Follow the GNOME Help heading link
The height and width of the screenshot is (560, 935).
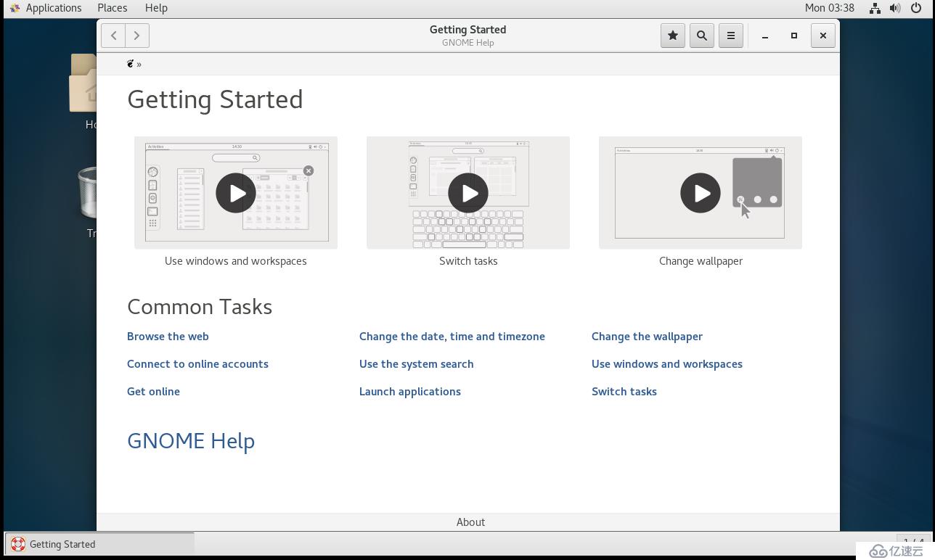coord(191,441)
